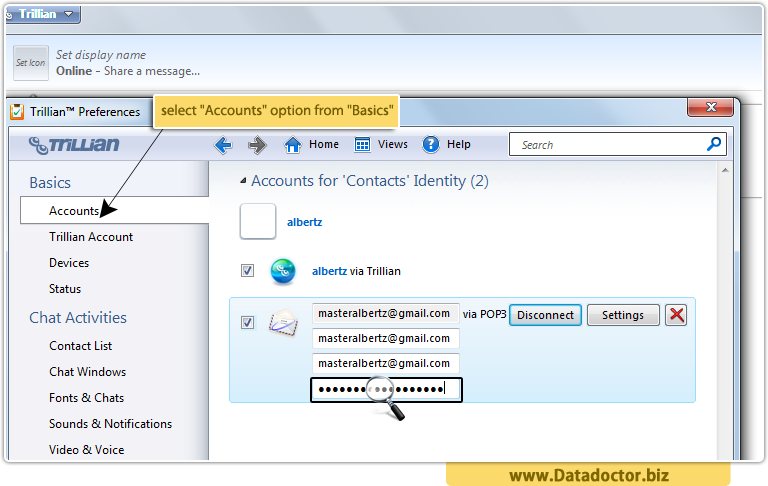The image size is (768, 486).
Task: Open the Trillian main menu dropdown
Action: point(43,14)
